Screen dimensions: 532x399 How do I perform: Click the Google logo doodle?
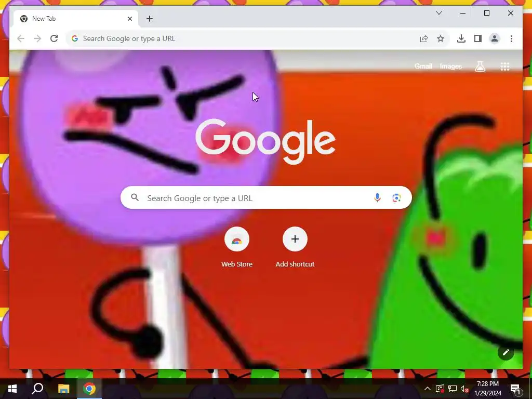265,141
